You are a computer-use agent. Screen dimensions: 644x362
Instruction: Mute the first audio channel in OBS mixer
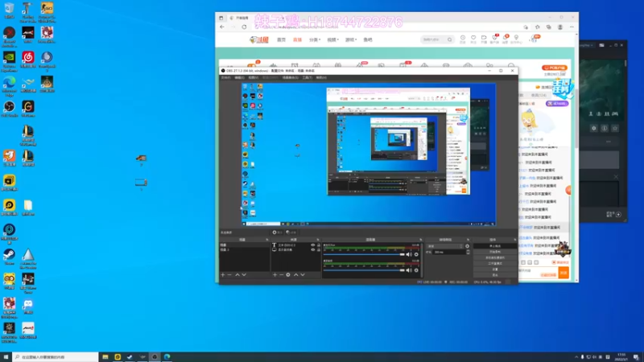coord(409,254)
